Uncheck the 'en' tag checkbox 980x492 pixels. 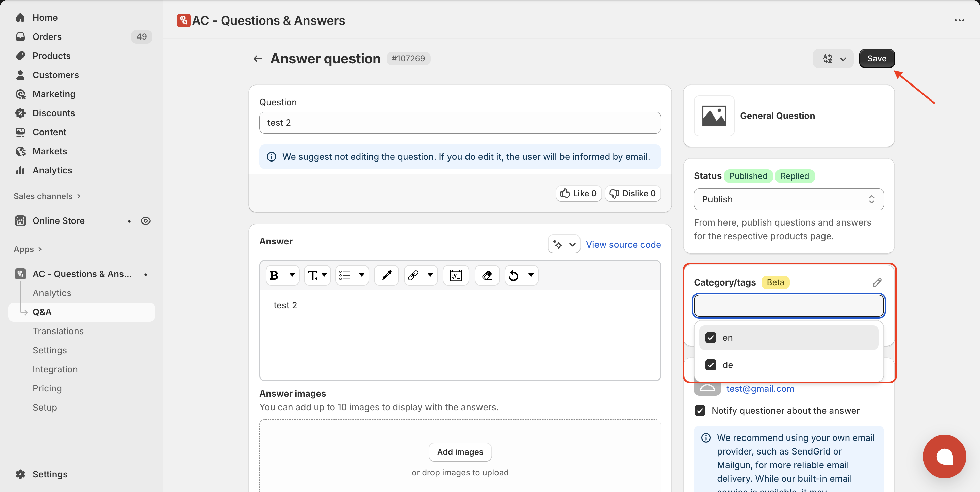click(710, 338)
